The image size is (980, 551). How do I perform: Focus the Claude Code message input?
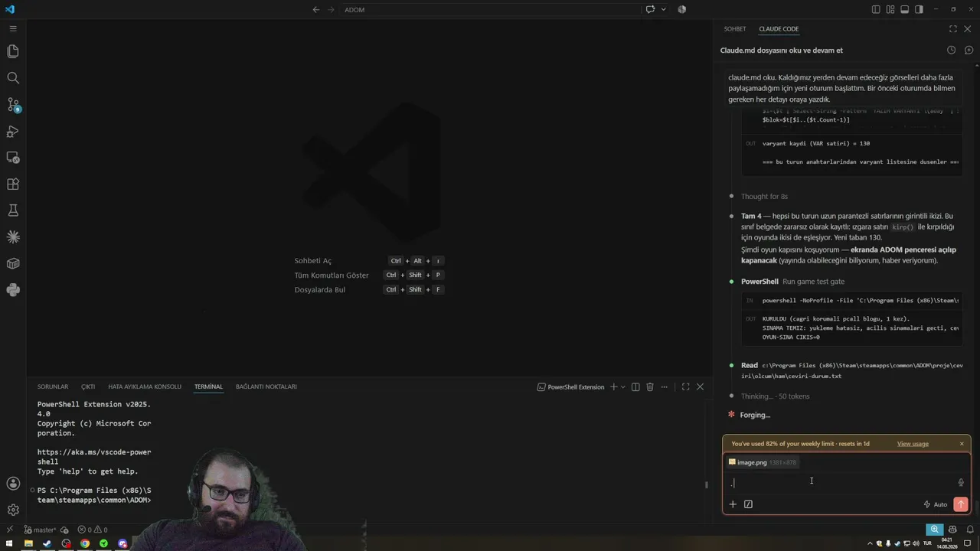[x=841, y=483]
